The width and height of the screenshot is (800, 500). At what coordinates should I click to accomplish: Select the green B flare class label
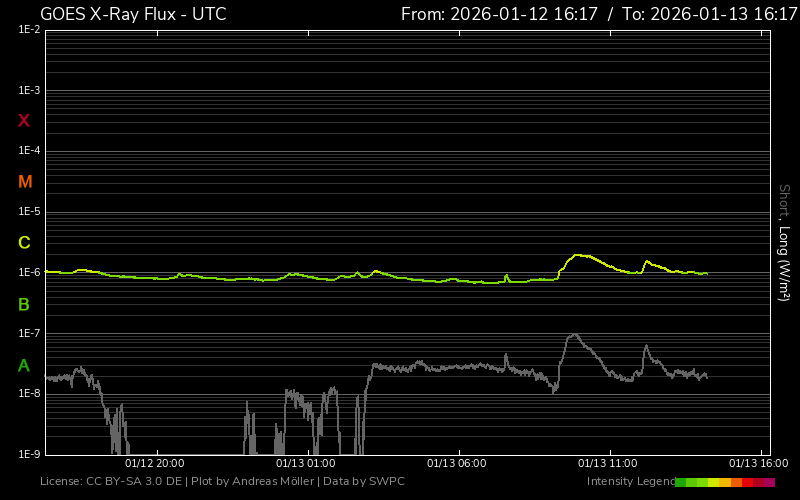[x=24, y=304]
